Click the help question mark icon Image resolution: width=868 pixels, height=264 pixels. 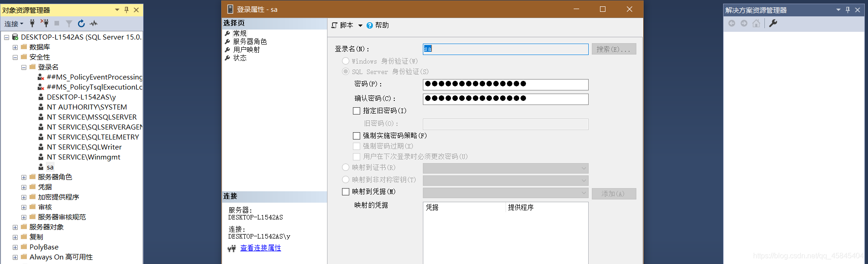click(370, 25)
